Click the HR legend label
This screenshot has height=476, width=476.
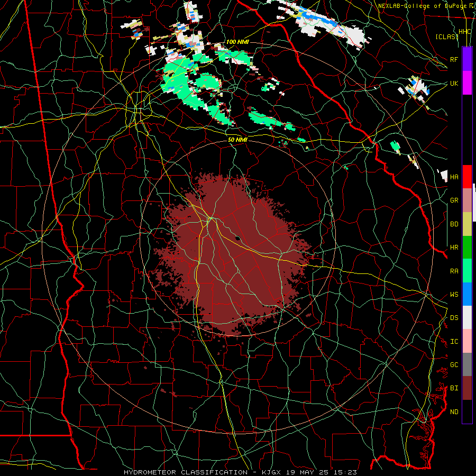coord(454,248)
